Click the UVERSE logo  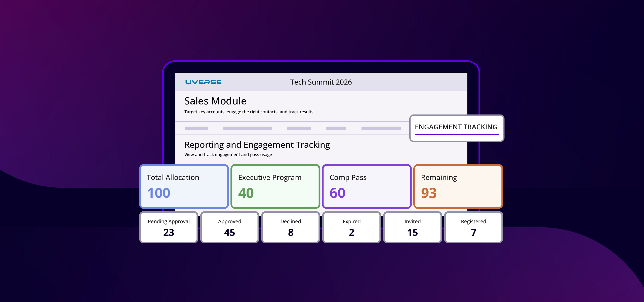[x=203, y=82]
